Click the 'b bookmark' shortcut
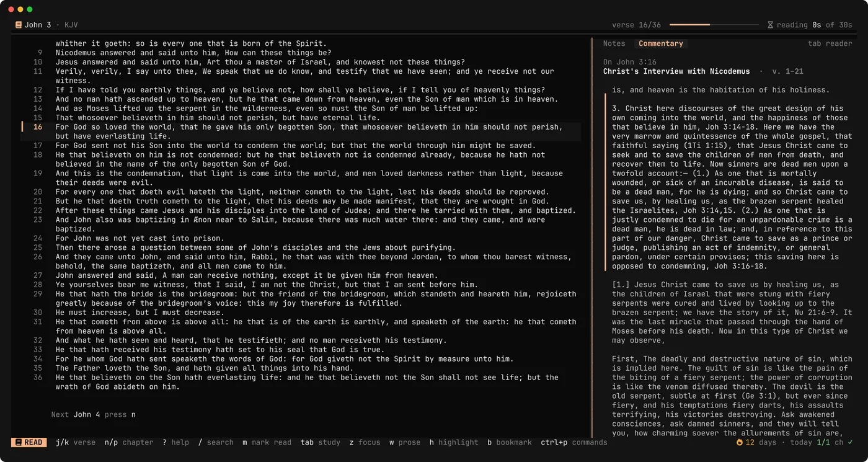The height and width of the screenshot is (462, 868). pos(510,442)
